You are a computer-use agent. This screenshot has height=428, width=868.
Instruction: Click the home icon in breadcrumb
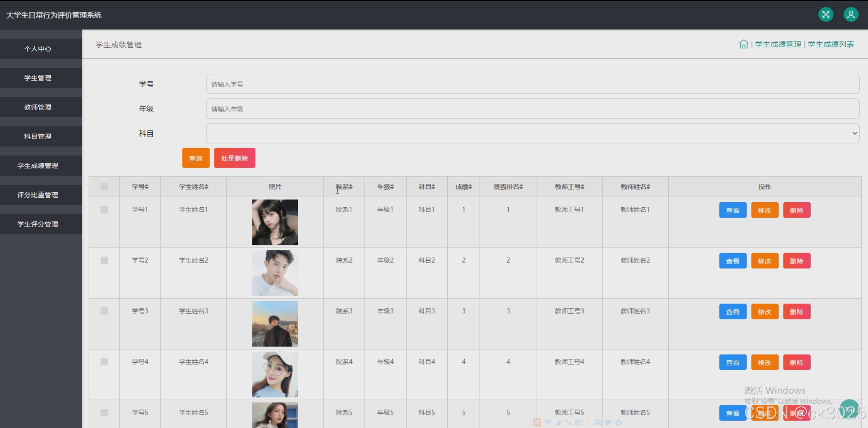[x=744, y=44]
